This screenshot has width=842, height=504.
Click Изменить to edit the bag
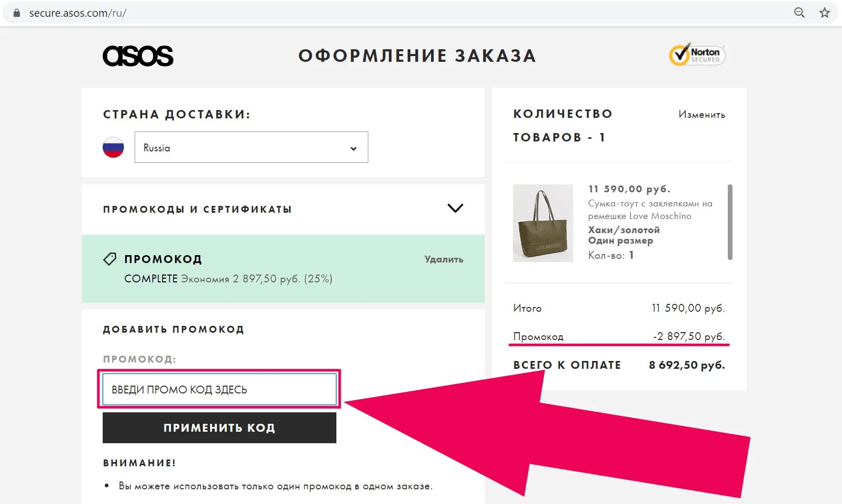(x=702, y=115)
